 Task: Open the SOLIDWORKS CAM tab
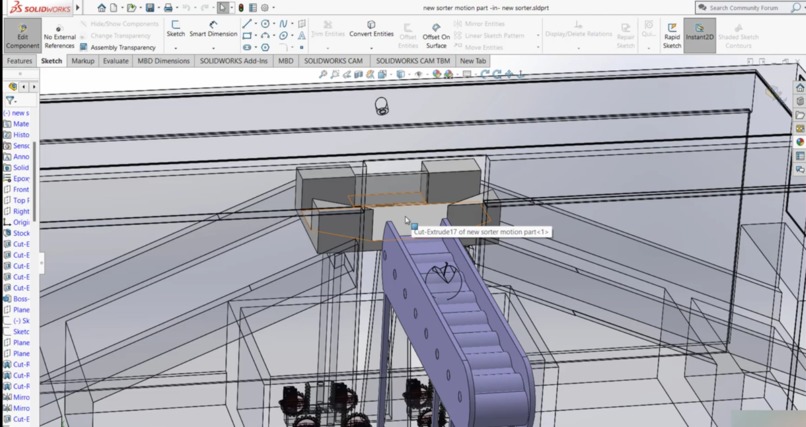pyautogui.click(x=333, y=61)
